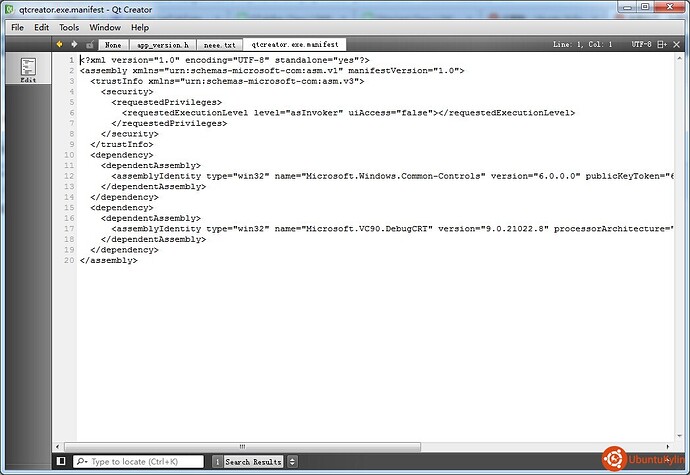Select the None tab
Image resolution: width=690 pixels, height=475 pixels.
pos(113,45)
